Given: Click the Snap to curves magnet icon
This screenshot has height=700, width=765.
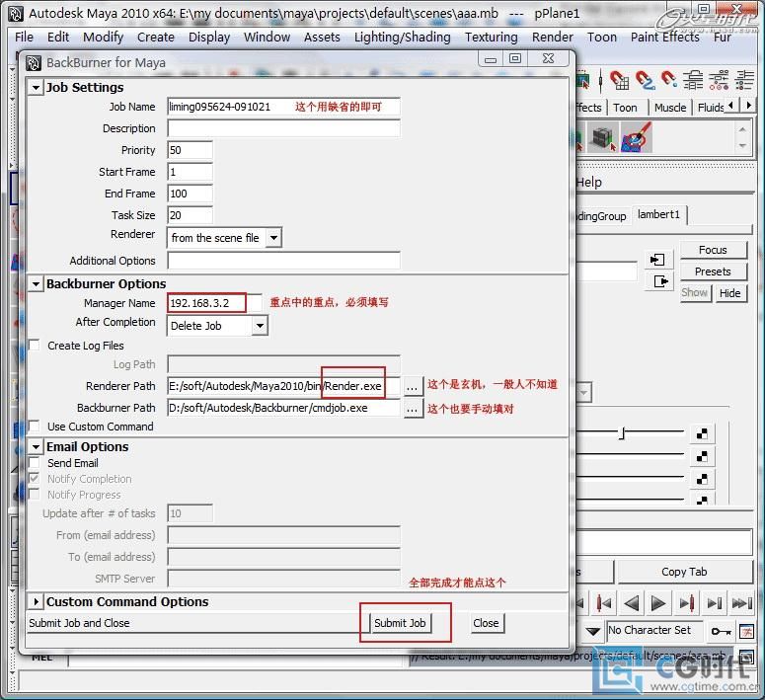Looking at the screenshot, I should [x=645, y=80].
